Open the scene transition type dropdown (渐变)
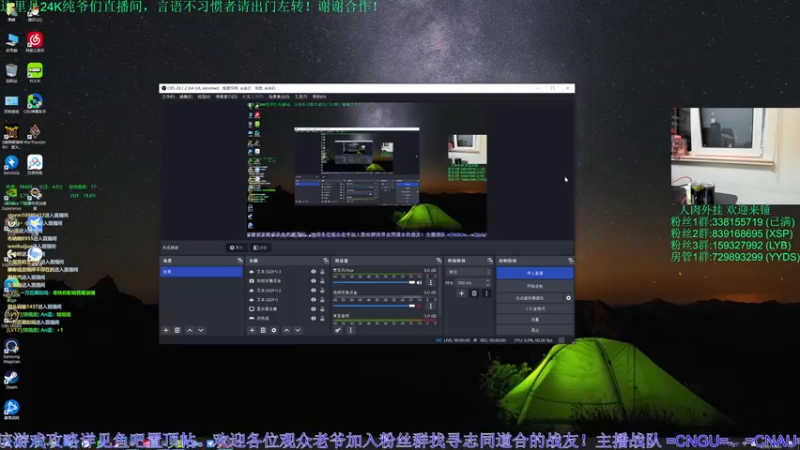Screen dimensions: 800x450 point(468,272)
